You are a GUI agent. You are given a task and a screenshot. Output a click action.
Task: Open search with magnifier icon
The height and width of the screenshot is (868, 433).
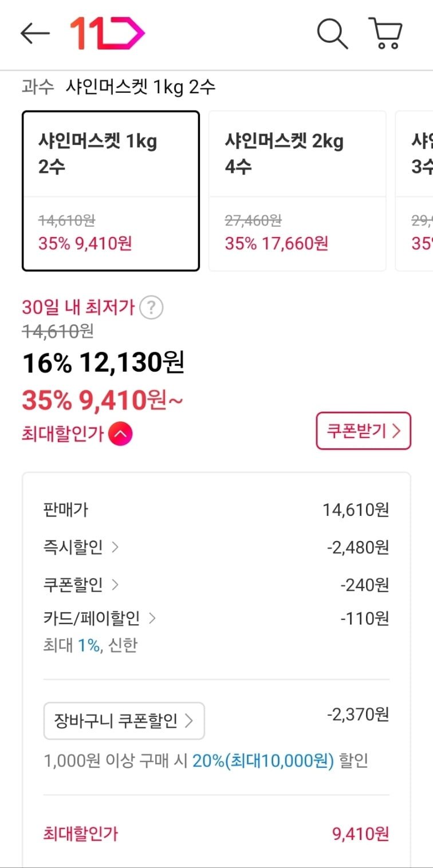click(x=332, y=34)
